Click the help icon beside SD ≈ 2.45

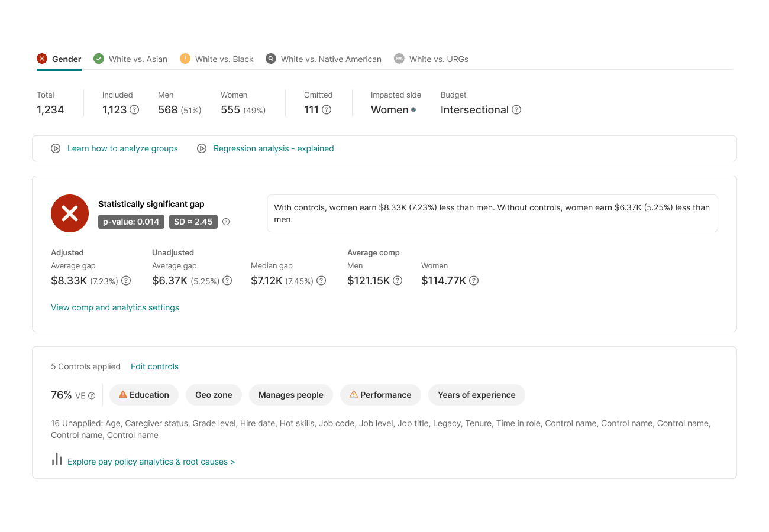pyautogui.click(x=226, y=222)
